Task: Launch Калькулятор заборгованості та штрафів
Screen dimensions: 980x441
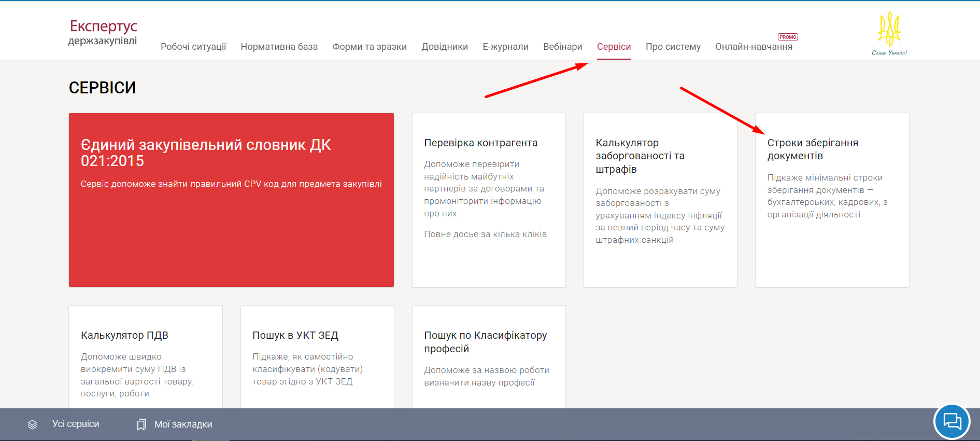Action: click(660, 200)
